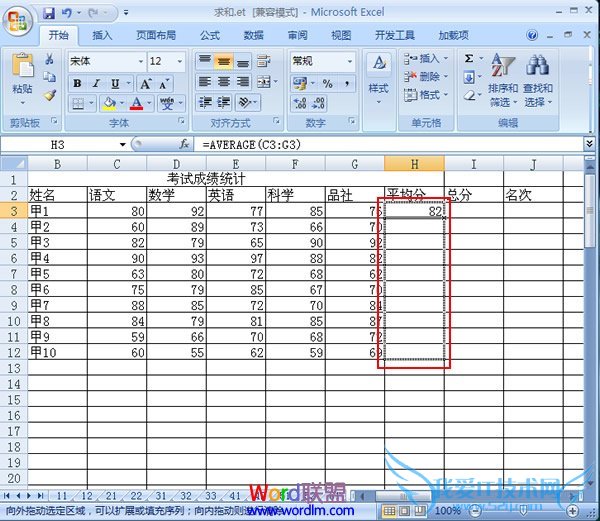
Task: Apply comma style format
Action: click(347, 83)
